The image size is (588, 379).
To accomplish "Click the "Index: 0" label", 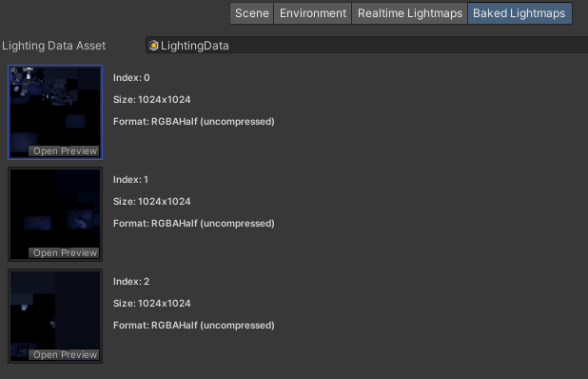I will click(x=131, y=78).
